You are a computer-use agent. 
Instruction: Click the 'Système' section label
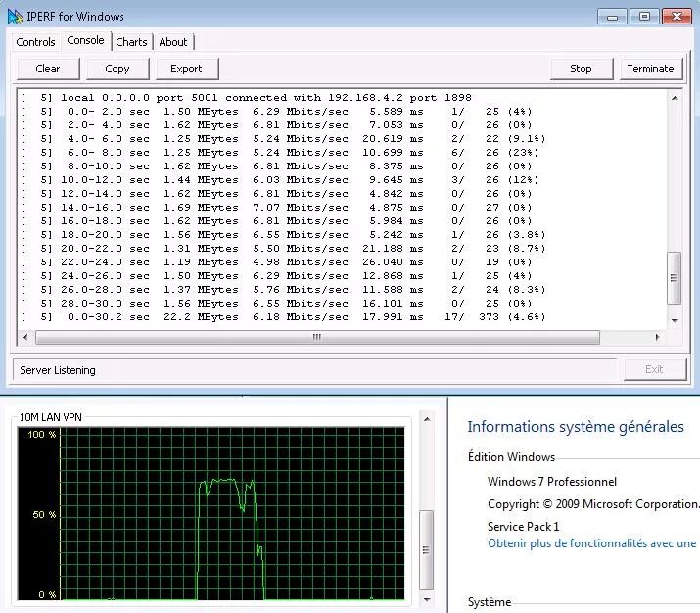point(490,602)
